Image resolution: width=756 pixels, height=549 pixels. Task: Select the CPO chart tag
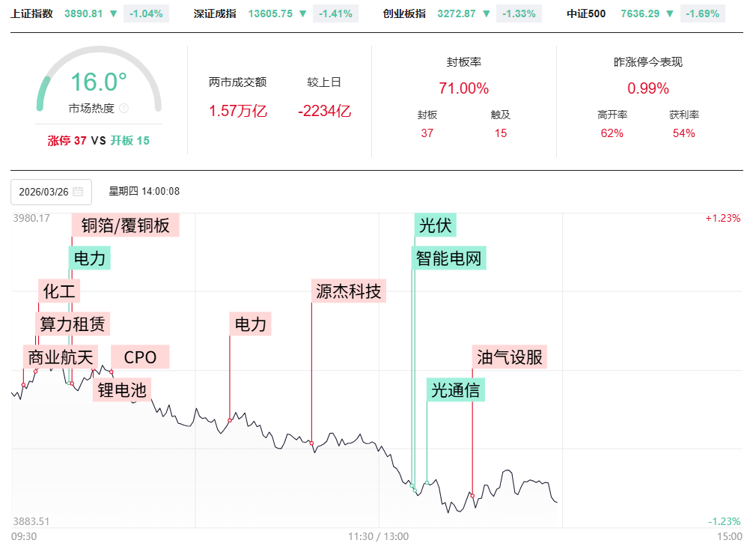140,357
